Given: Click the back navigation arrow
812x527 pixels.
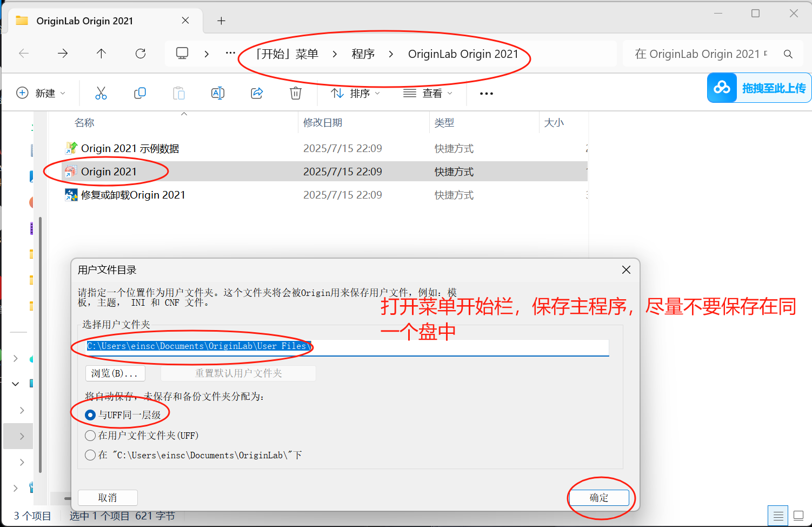Looking at the screenshot, I should [x=23, y=53].
